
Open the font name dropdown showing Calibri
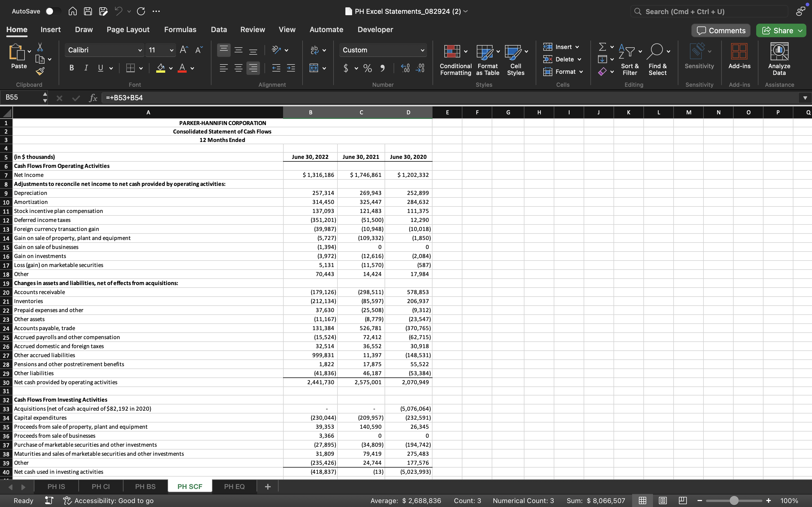point(140,50)
